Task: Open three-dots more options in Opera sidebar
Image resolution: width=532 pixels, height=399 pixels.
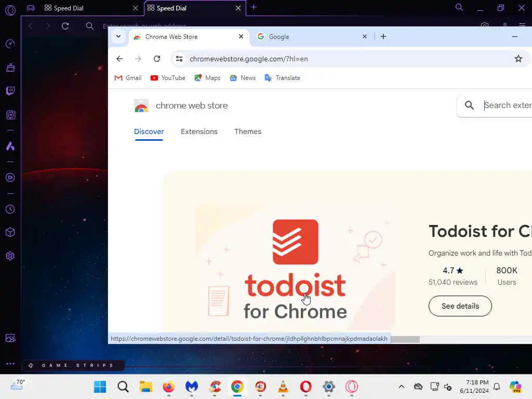Action: click(x=10, y=363)
